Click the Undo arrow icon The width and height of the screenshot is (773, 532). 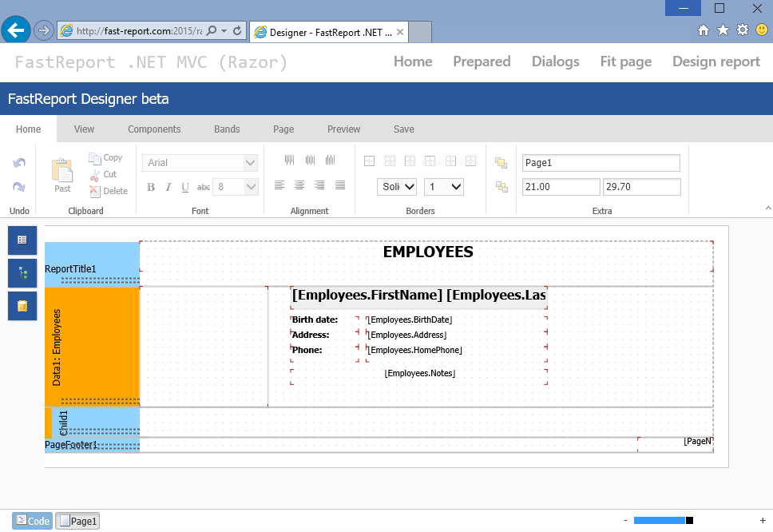pos(19,163)
